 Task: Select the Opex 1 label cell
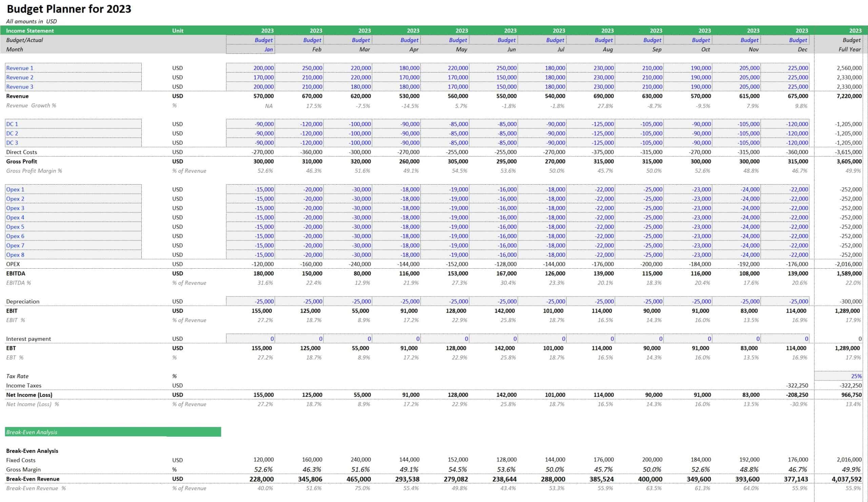73,189
